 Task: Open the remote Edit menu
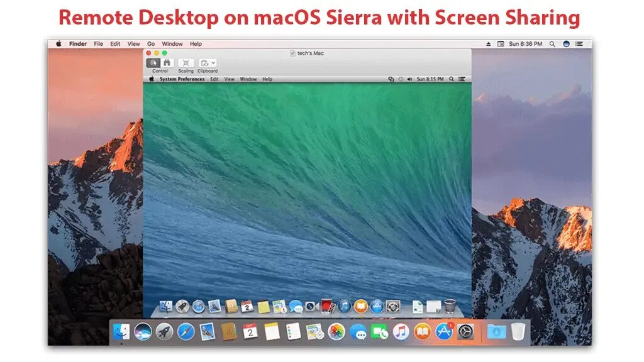pyautogui.click(x=214, y=79)
